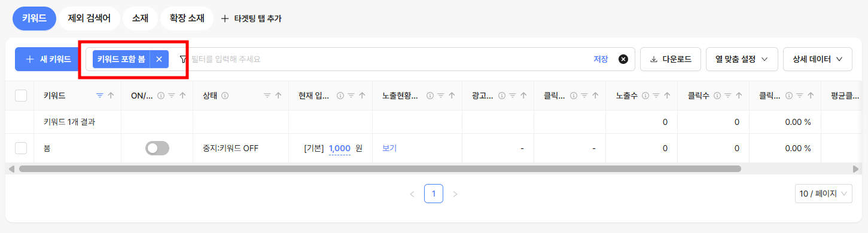Sort by 상태 column arrow
This screenshot has height=233, width=868.
(278, 96)
